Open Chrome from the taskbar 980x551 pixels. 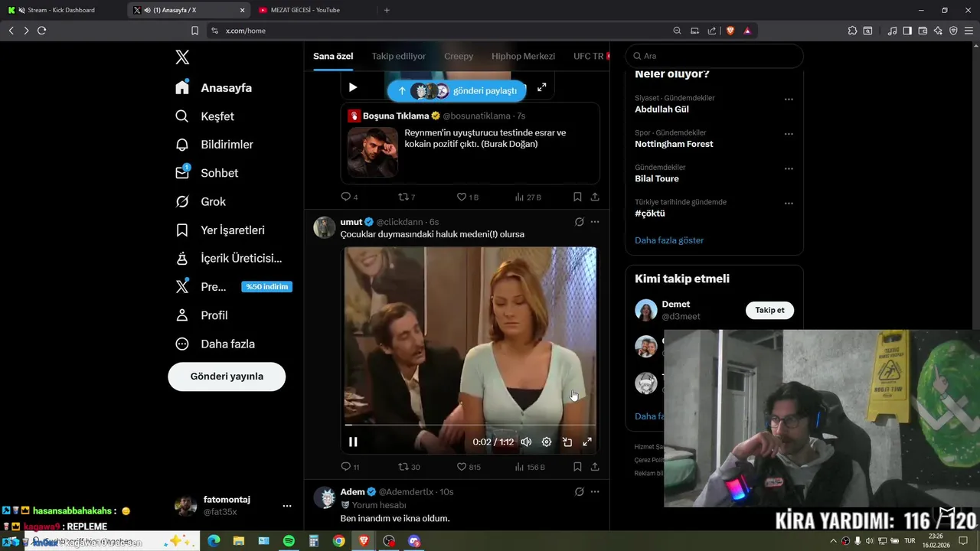338,541
